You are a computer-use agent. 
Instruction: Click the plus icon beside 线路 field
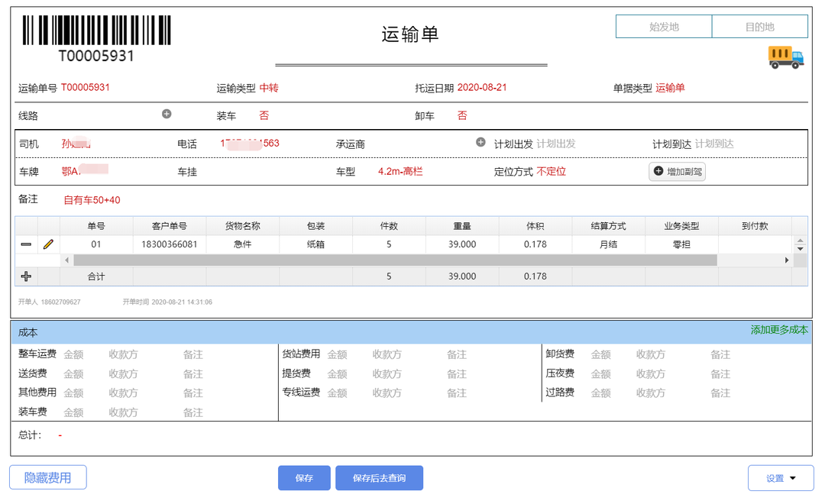click(167, 114)
